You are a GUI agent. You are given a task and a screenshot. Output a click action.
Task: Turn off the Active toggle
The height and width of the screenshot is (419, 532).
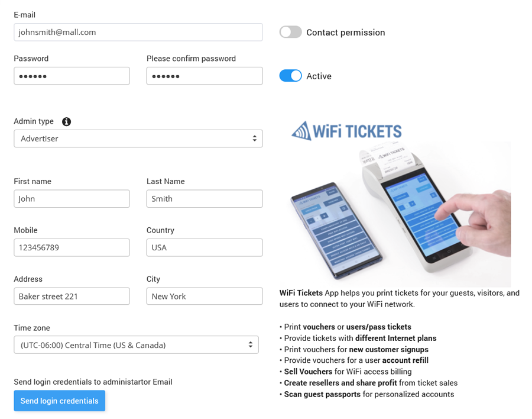(290, 76)
